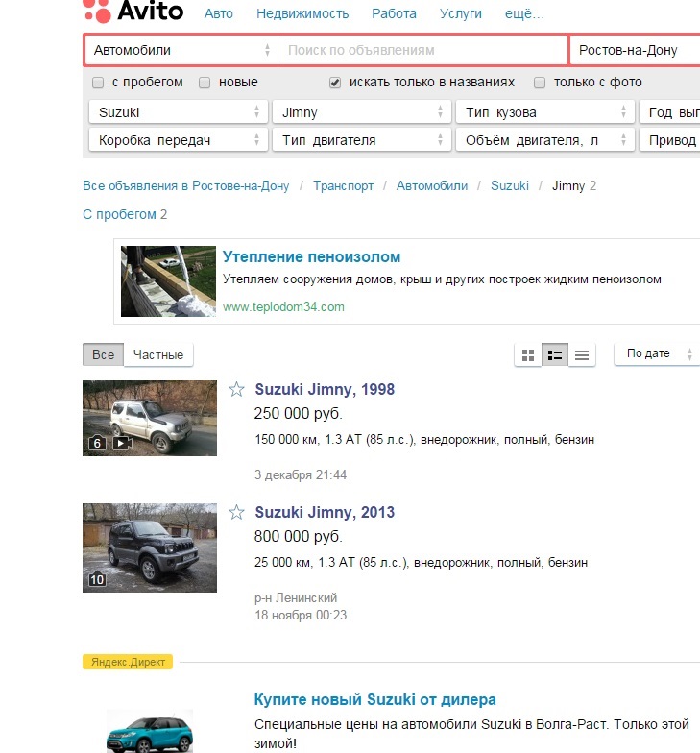
Task: Enable the 'с пробегом' checkbox
Action: (x=98, y=83)
